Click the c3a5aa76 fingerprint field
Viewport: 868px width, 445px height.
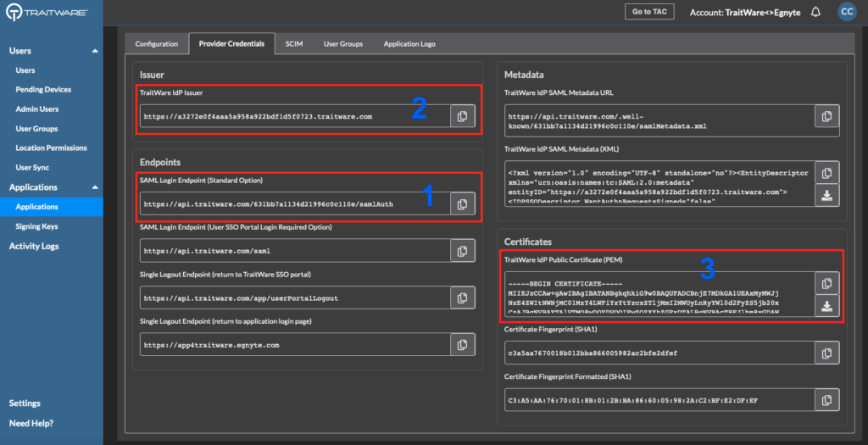click(659, 353)
